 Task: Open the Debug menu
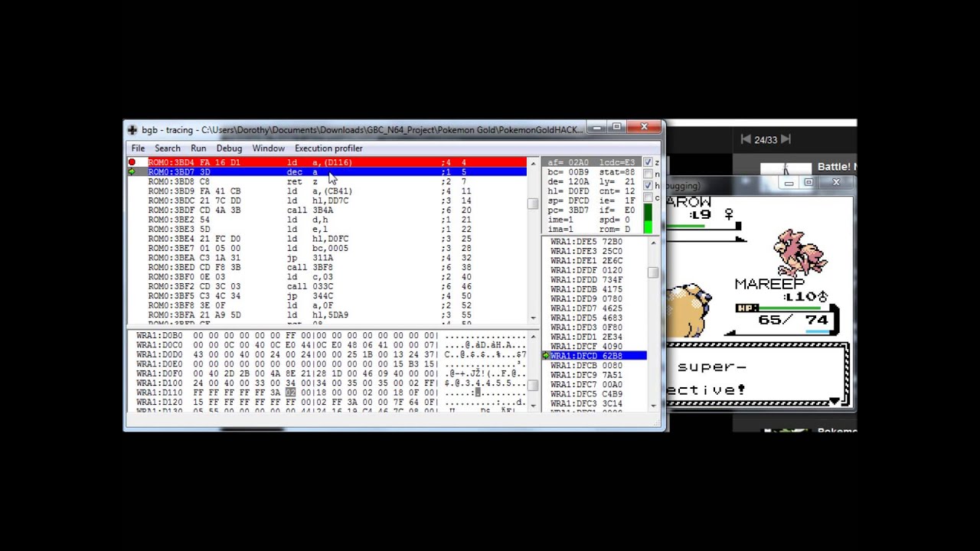coord(229,148)
